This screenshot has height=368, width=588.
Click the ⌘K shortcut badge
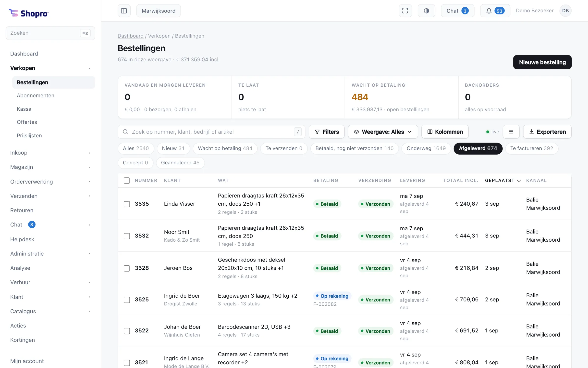click(x=85, y=33)
